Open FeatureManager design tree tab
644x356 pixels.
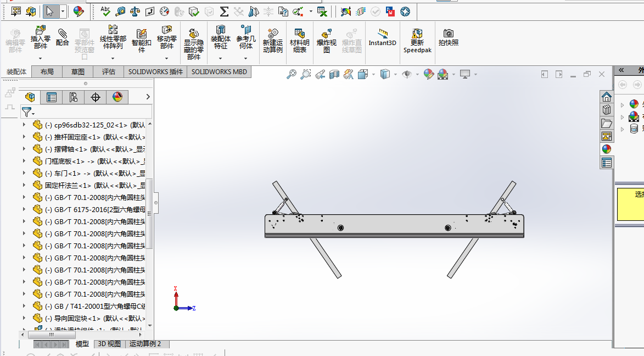click(30, 97)
